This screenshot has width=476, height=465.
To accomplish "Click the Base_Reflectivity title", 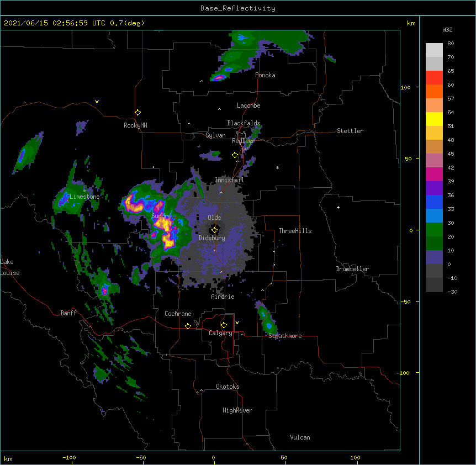I will click(237, 8).
